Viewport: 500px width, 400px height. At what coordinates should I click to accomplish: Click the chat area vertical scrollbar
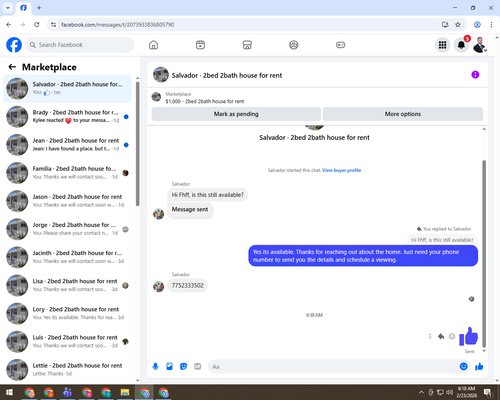pos(484,253)
